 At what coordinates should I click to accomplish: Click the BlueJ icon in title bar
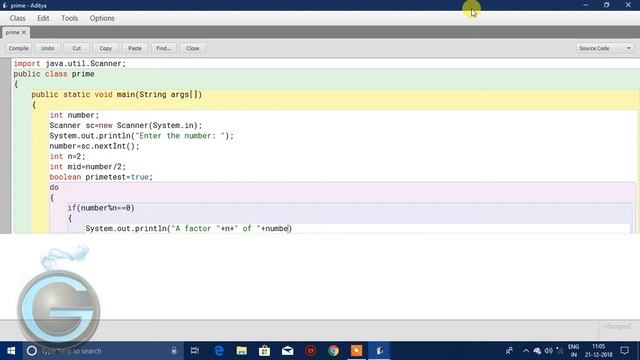pyautogui.click(x=5, y=5)
